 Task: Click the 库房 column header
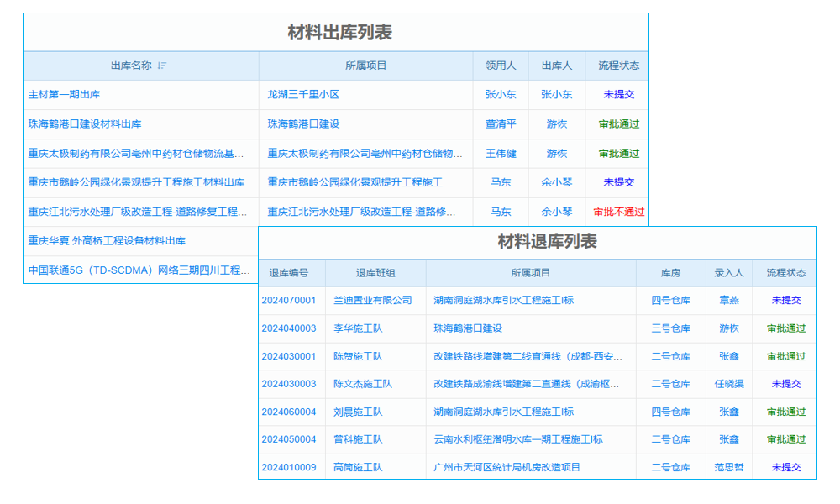coord(669,271)
